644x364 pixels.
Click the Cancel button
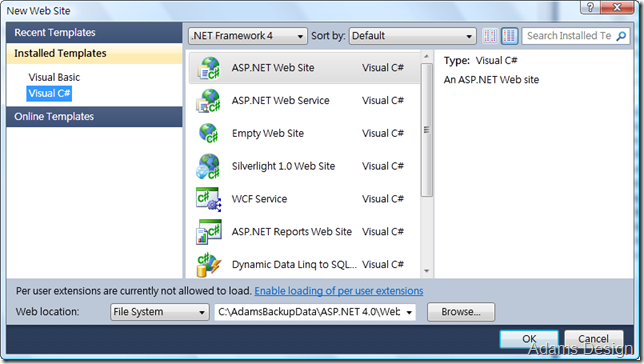pos(593,339)
